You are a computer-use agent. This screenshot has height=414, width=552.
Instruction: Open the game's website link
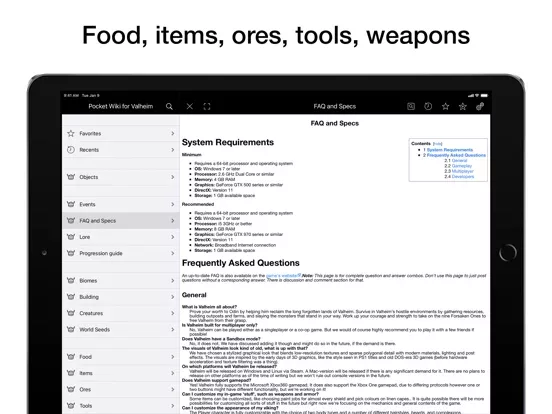tap(283, 276)
